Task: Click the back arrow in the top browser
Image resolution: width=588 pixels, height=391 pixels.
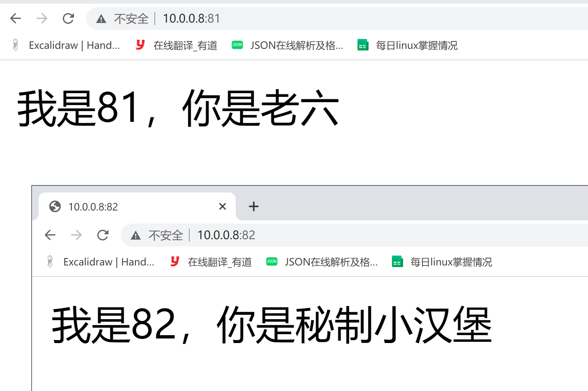Action: pyautogui.click(x=16, y=18)
